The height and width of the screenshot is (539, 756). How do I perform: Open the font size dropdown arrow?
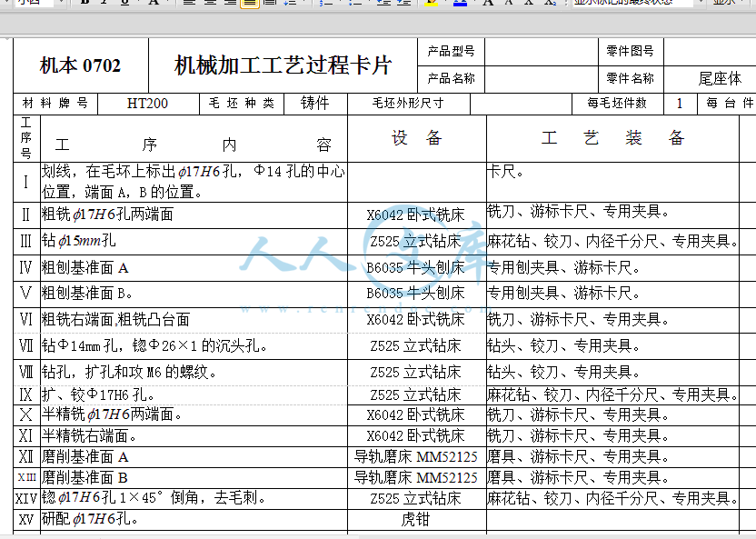click(61, 2)
